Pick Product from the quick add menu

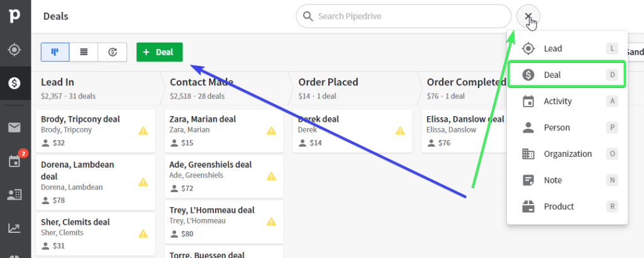click(x=558, y=207)
